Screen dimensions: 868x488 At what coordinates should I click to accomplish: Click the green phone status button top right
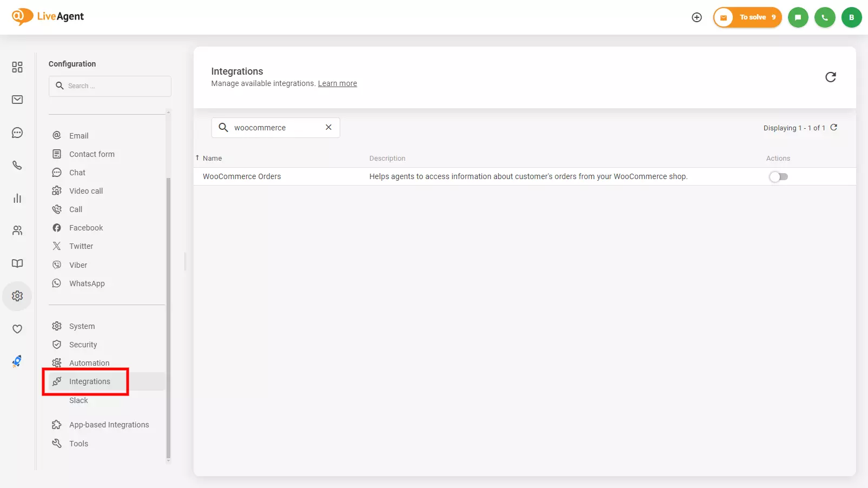825,17
